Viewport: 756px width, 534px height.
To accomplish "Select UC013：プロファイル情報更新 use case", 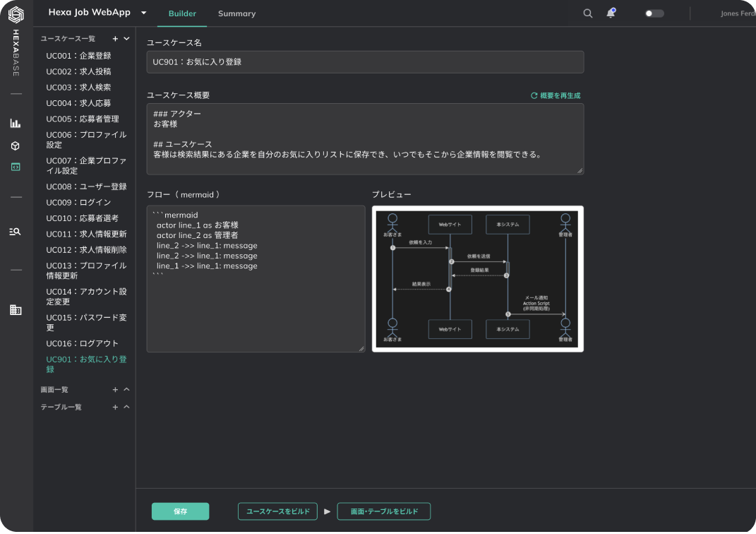I will tap(86, 271).
